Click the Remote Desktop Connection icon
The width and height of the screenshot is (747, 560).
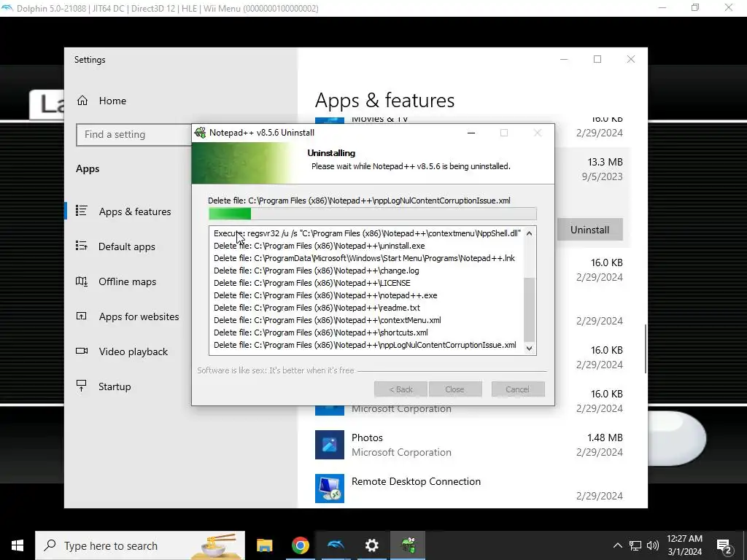[x=330, y=489]
